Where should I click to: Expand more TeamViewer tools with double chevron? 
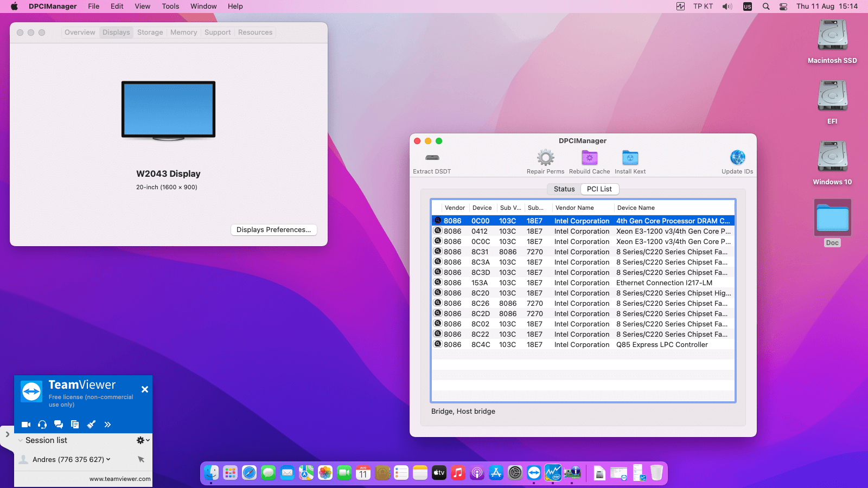click(x=107, y=425)
